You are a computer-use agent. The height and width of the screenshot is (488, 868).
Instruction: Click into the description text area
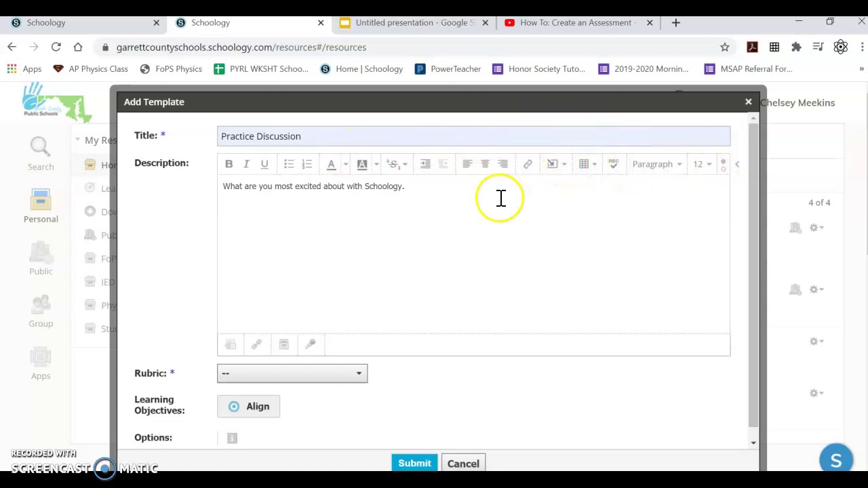point(473,254)
